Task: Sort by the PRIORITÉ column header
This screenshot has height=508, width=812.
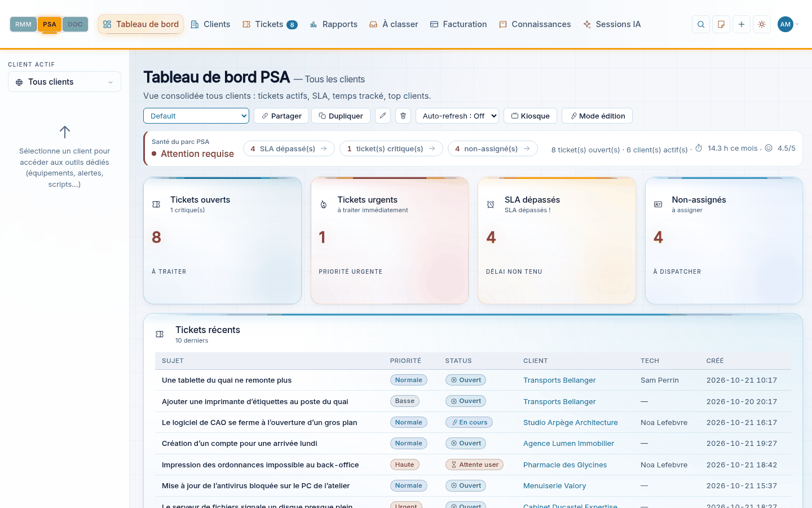Action: (x=405, y=361)
